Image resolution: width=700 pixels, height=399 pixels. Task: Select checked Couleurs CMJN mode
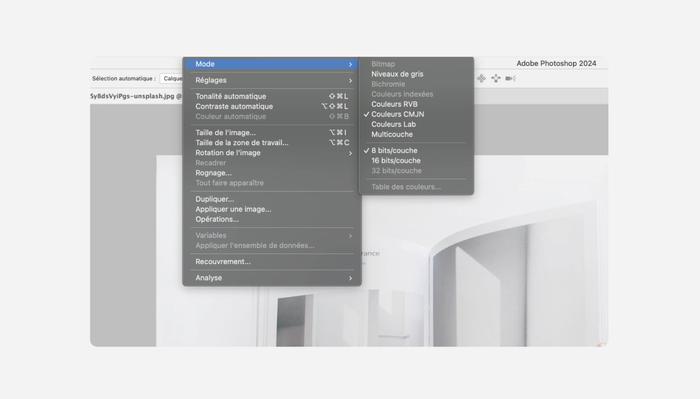pyautogui.click(x=416, y=114)
